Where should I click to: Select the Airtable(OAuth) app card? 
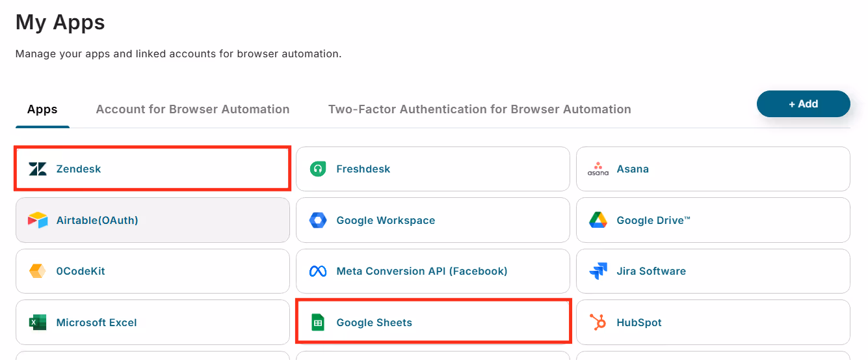(x=153, y=220)
